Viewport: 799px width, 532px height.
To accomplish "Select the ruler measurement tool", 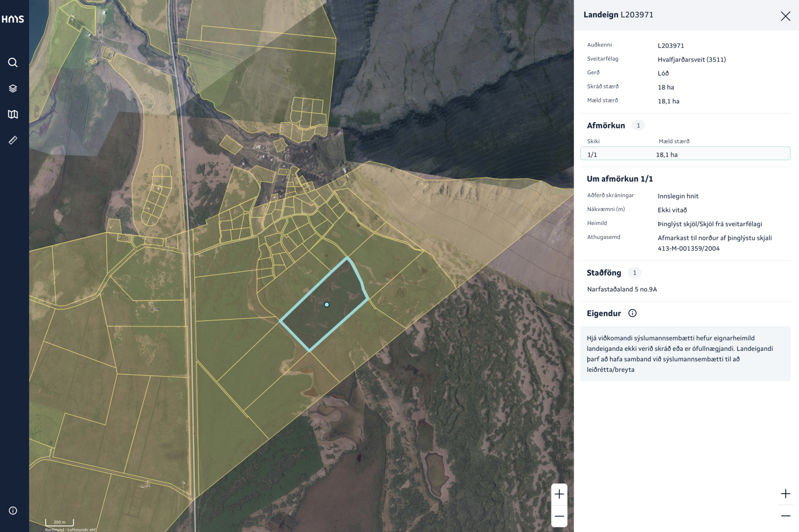I will pos(13,140).
